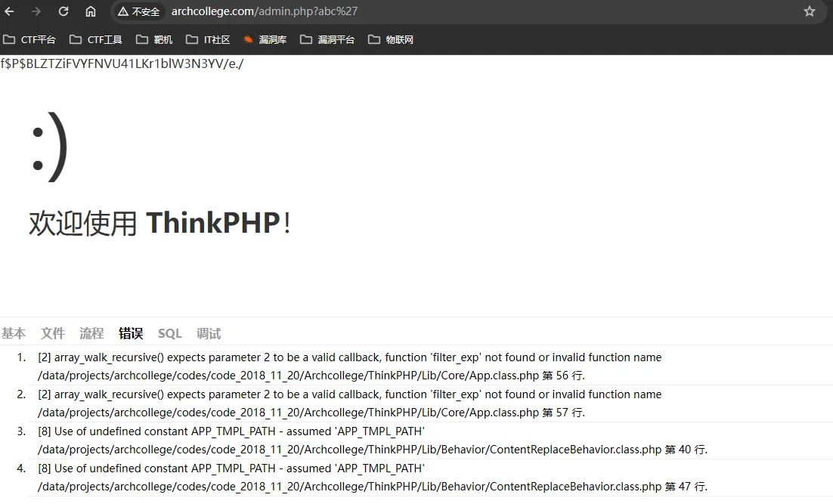Switch to the 流程 trace tab
Image resolution: width=833 pixels, height=504 pixels.
91,333
